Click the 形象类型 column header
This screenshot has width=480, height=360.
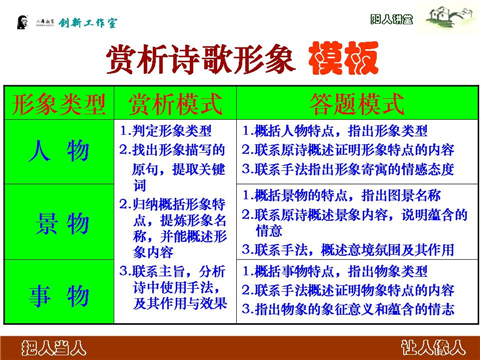tap(59, 104)
